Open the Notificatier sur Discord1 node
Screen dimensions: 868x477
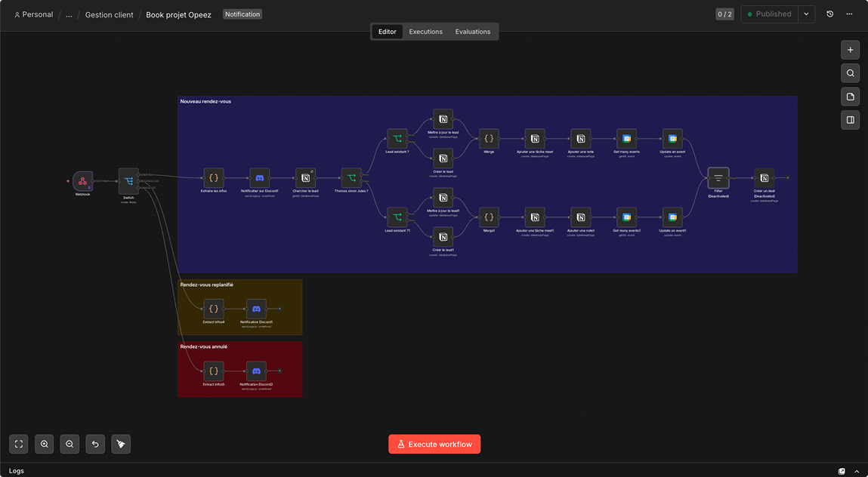tap(260, 178)
